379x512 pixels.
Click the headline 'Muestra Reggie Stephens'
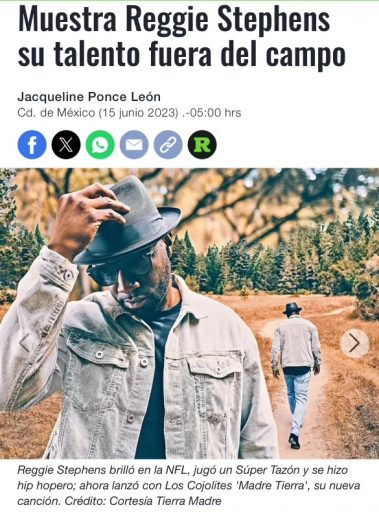[x=174, y=20]
